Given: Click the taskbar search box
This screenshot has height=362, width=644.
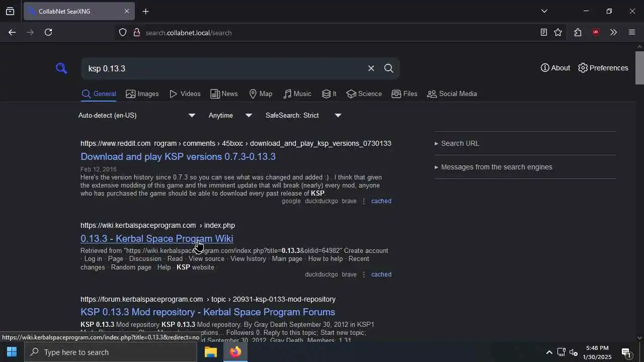Looking at the screenshot, I should [x=111, y=352].
